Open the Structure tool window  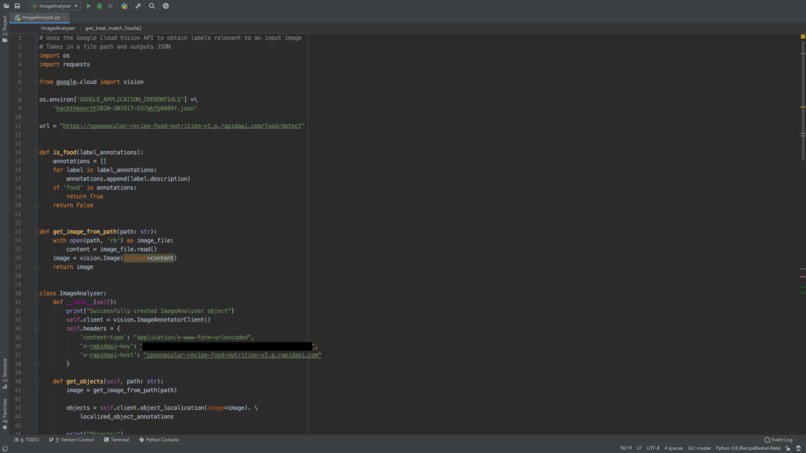pyautogui.click(x=5, y=373)
